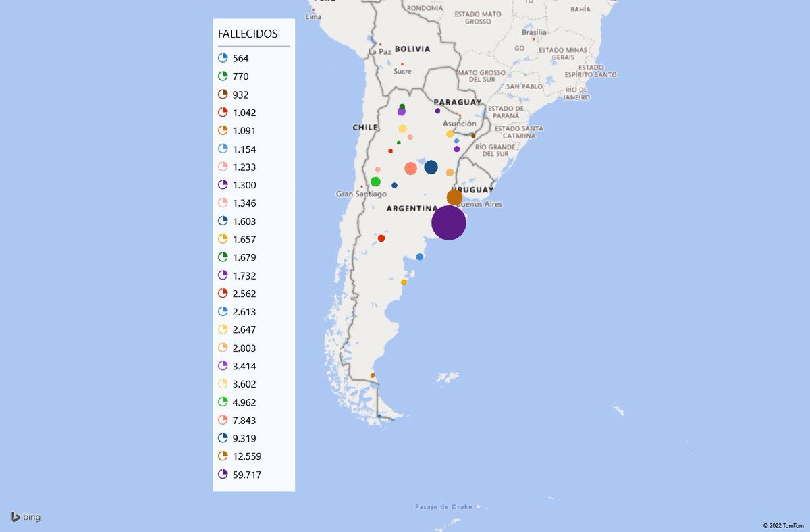Select the large salmon-colored map bubble
This screenshot has width=810, height=532.
pos(410,168)
